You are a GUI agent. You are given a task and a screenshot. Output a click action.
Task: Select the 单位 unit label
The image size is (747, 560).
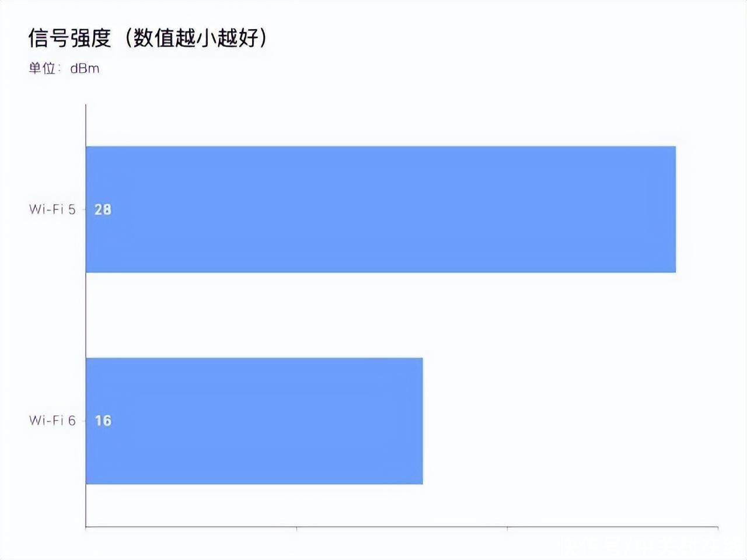tap(42, 68)
